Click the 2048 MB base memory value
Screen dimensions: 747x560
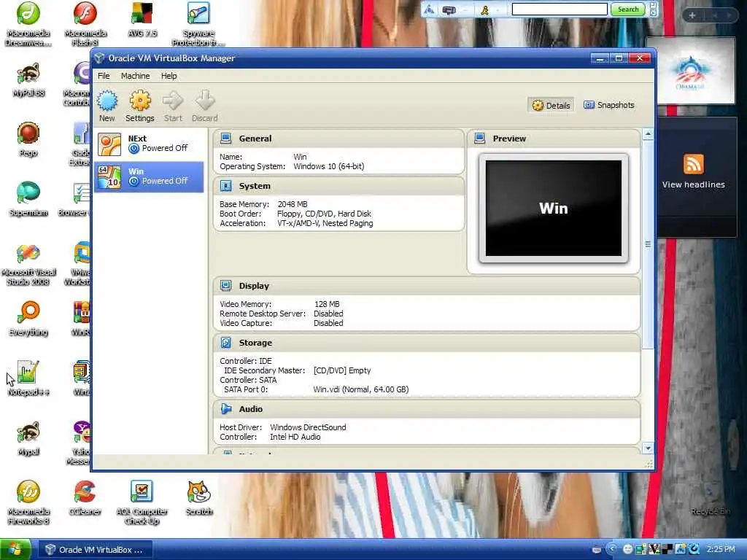point(293,204)
